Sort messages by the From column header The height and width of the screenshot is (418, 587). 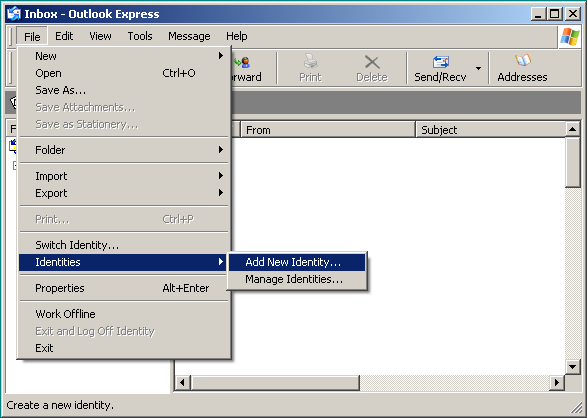[328, 130]
